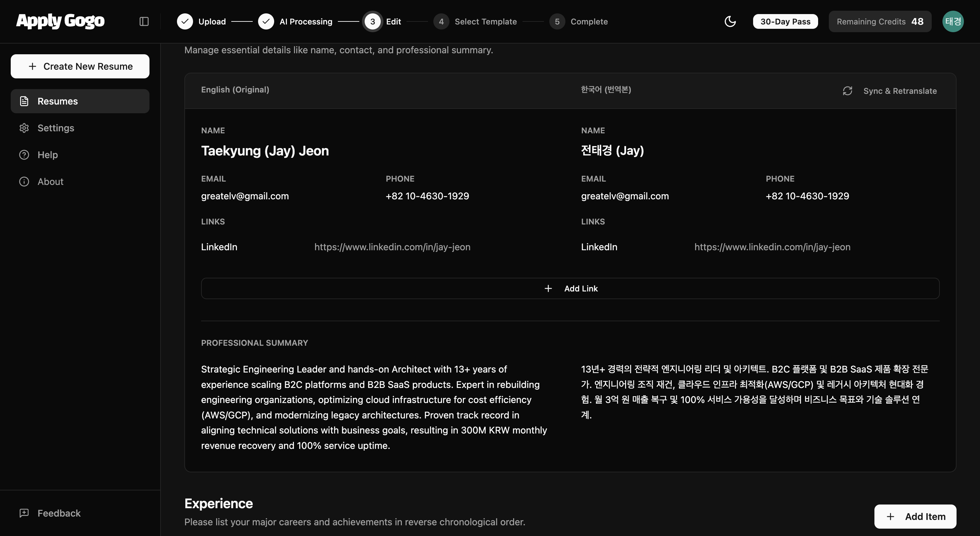Click the profile avatar labeled 태경
Image resolution: width=980 pixels, height=536 pixels.
click(953, 21)
